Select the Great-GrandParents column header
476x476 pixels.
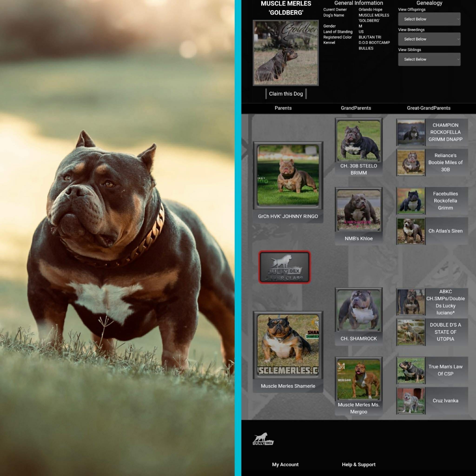point(428,108)
